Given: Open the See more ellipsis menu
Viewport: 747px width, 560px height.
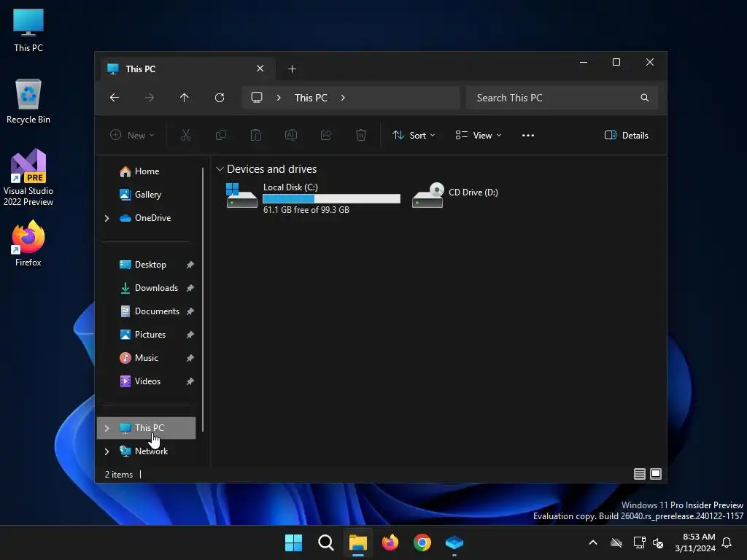Looking at the screenshot, I should point(528,135).
